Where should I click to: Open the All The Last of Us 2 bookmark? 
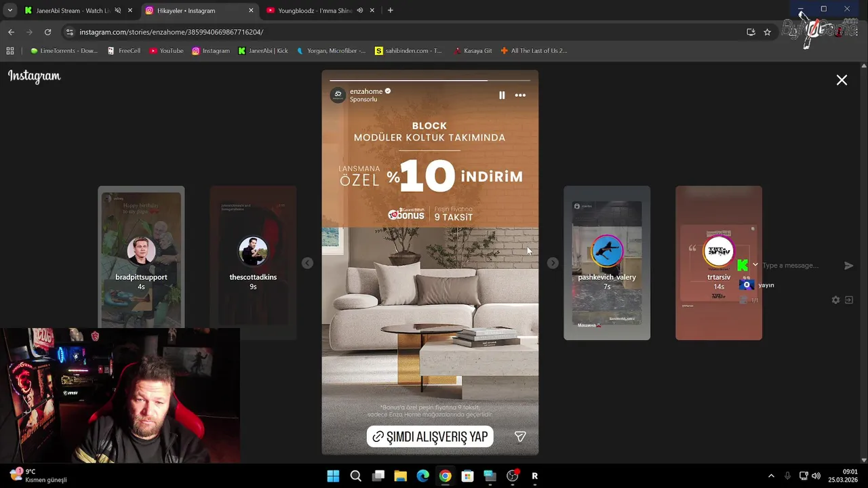[x=534, y=51]
